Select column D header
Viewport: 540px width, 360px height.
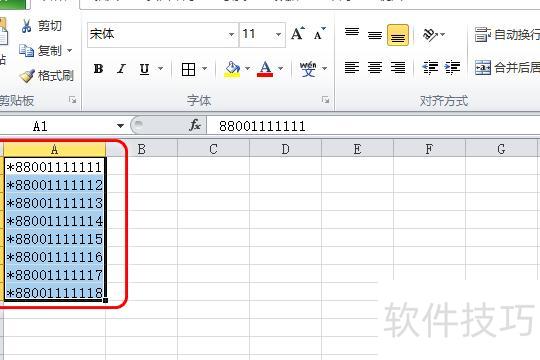pos(285,150)
